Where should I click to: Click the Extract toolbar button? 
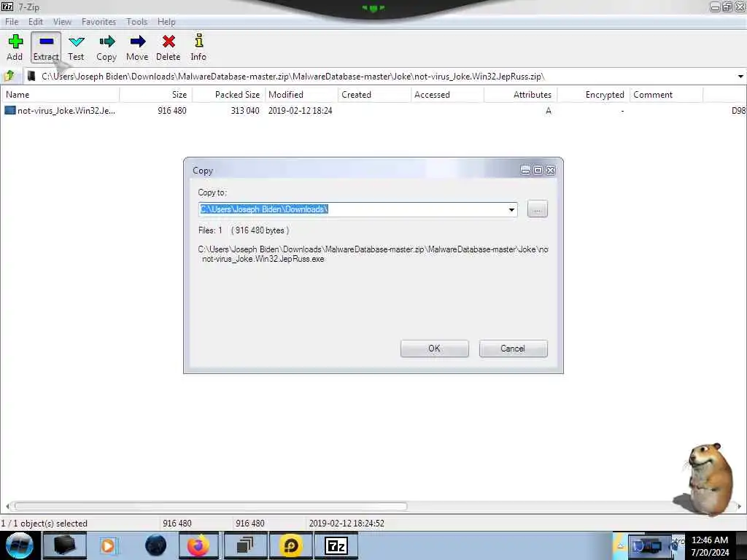[46, 47]
